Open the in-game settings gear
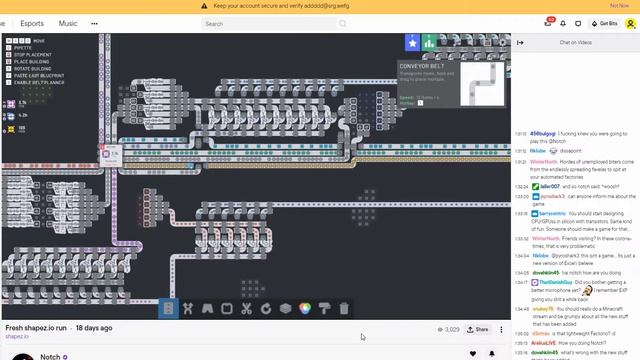Image resolution: width=640 pixels, height=360 pixels. coord(502,42)
